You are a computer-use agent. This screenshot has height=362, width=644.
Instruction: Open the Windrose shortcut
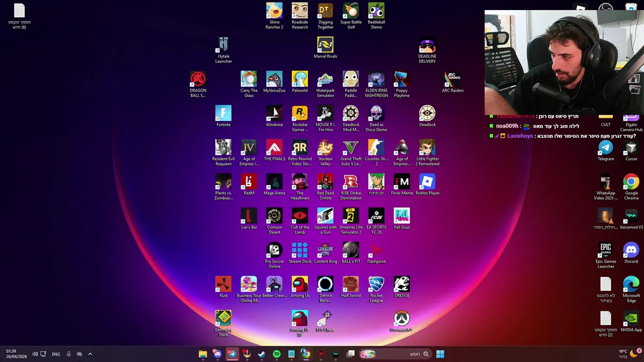(274, 116)
